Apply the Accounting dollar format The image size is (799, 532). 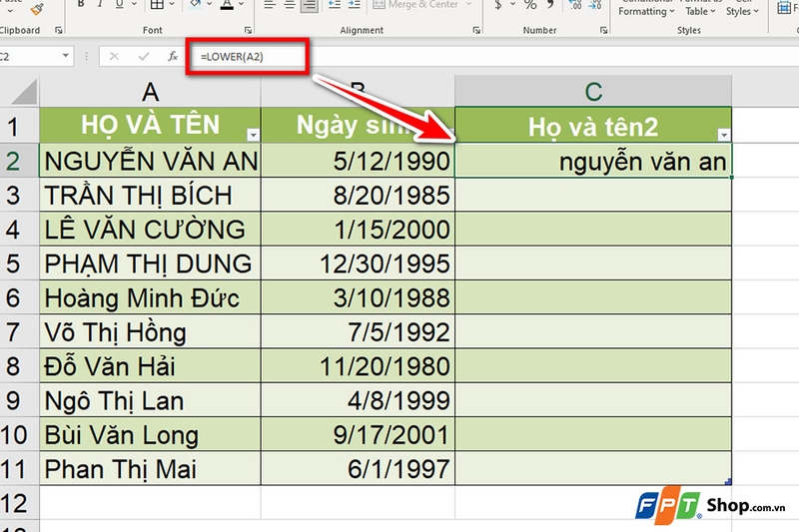(497, 5)
